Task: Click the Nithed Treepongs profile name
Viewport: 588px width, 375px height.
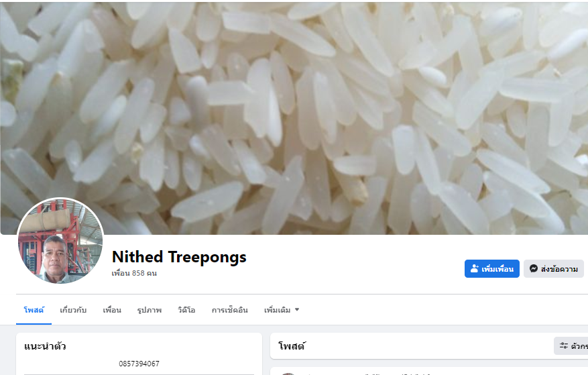Action: click(x=179, y=257)
